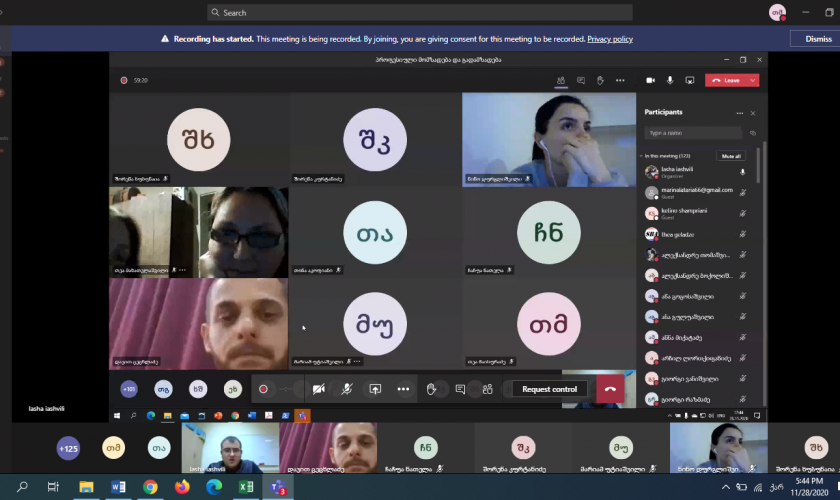Toggle microphone icon in shared screen toolbar
Image resolution: width=840 pixels, height=500 pixels.
click(670, 80)
